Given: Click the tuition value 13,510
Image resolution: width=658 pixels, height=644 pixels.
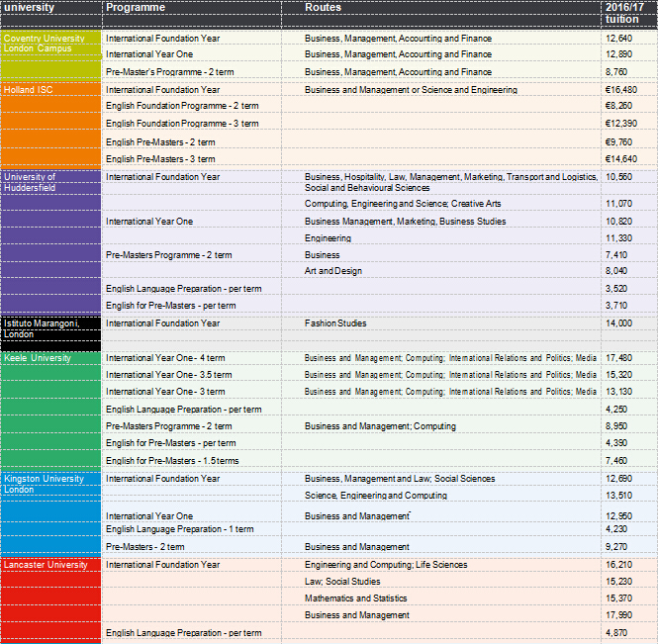Looking at the screenshot, I should (618, 496).
